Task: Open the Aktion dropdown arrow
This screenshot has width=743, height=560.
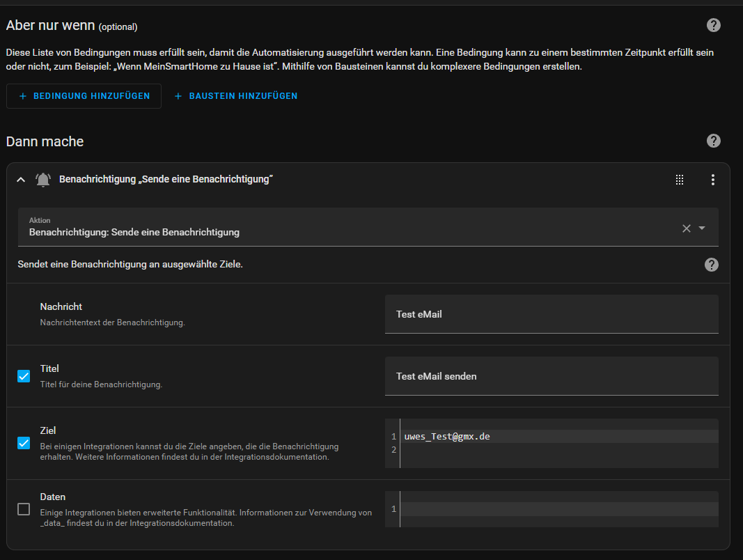Action: [702, 228]
